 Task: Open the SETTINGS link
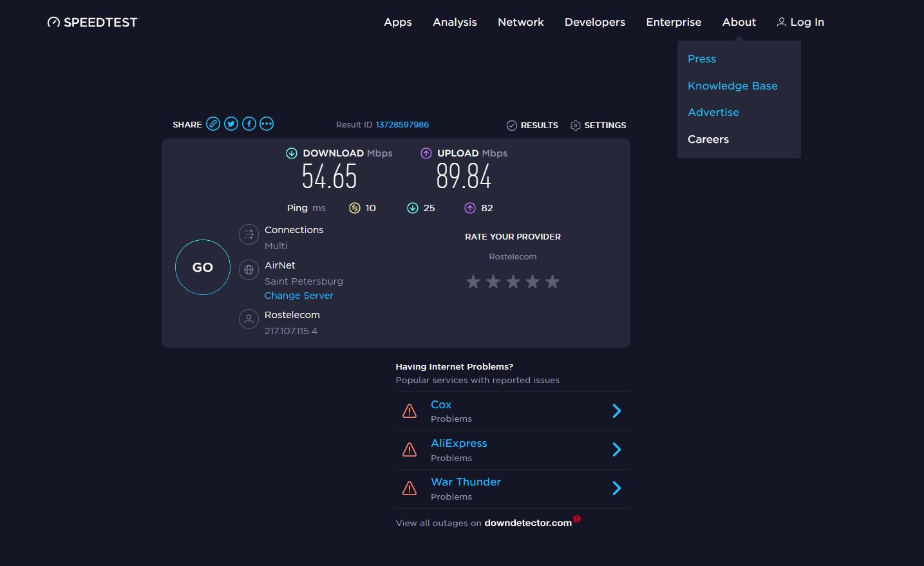tap(605, 126)
